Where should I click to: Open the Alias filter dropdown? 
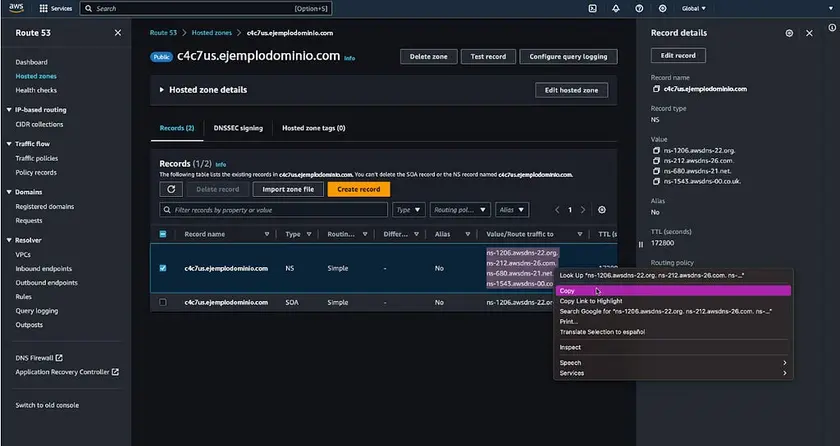[512, 210]
